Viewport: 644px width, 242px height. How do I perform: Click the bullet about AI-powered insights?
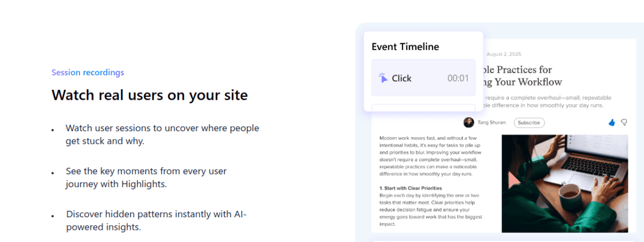pyautogui.click(x=156, y=220)
